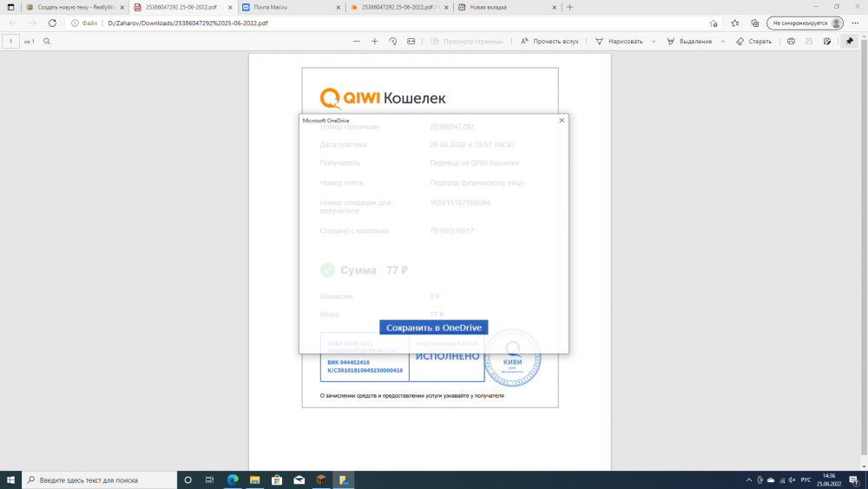This screenshot has width=868, height=489.
Task: Zoom in the PDF with plus button
Action: pos(375,41)
